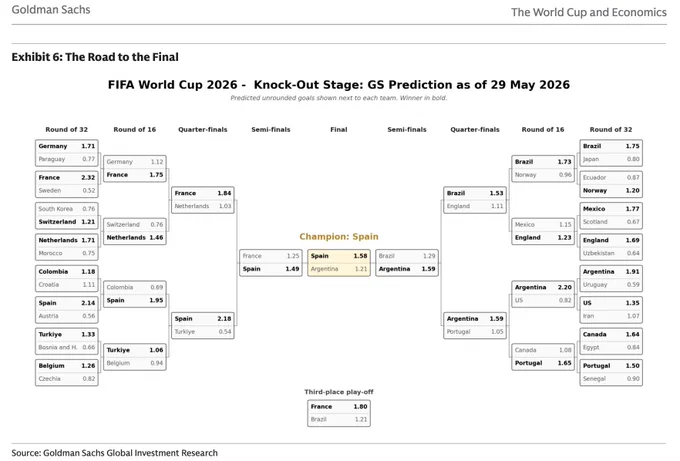This screenshot has width=680, height=461.
Task: Click the France vs Sweden match box
Action: (67, 184)
